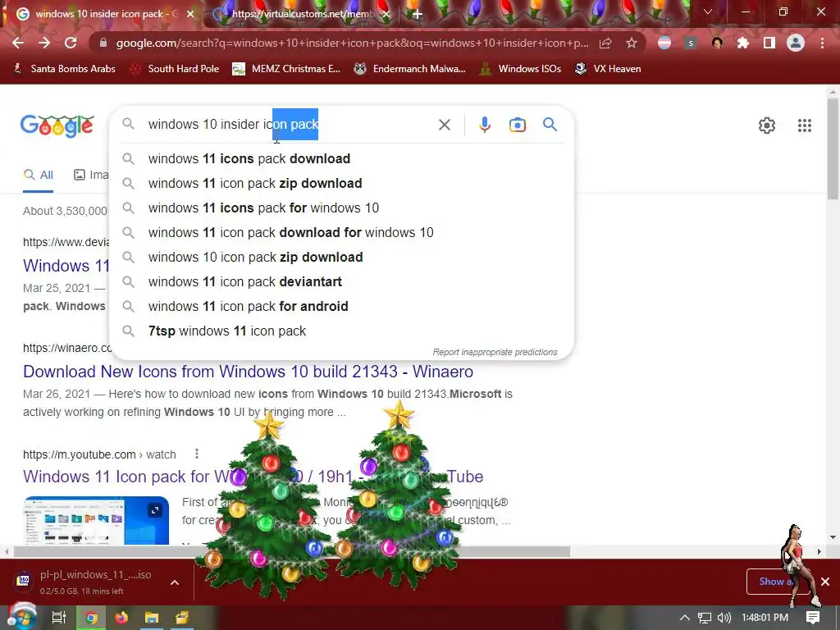Click the horizontal page scrollbar thumb
This screenshot has width=840, height=630.
coord(291,551)
